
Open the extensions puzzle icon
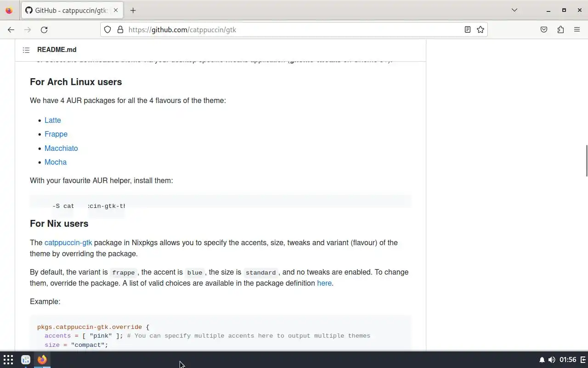(560, 30)
